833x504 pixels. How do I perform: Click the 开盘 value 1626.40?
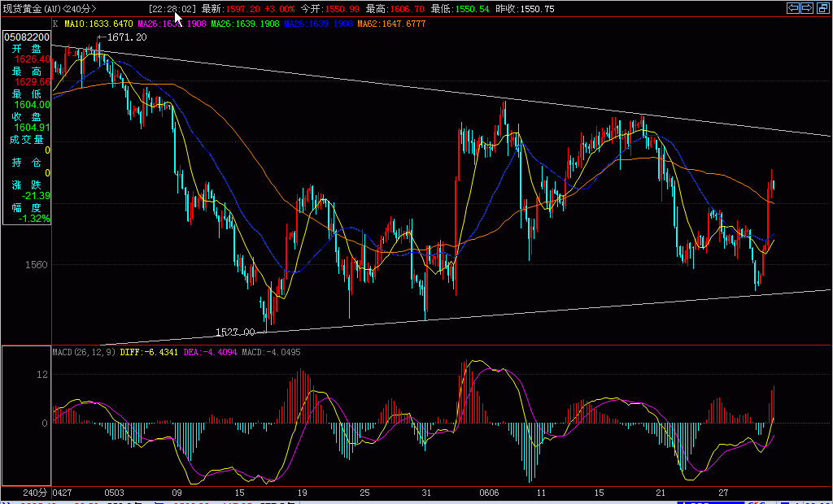click(33, 59)
